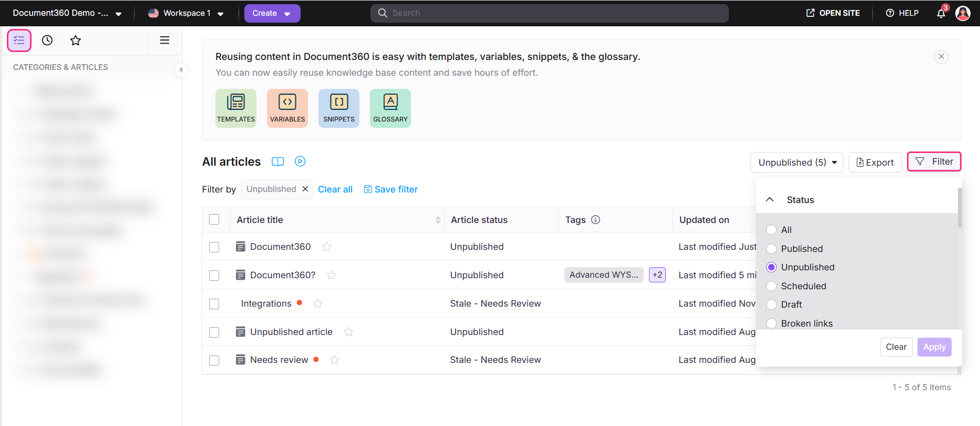This screenshot has height=426, width=980.
Task: Click the Article status column header
Action: click(479, 220)
